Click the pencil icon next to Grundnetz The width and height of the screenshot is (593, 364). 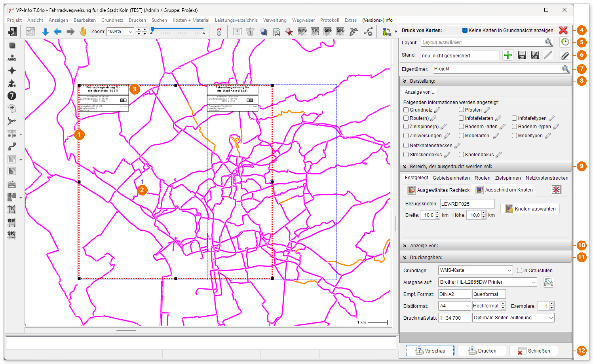coord(437,110)
